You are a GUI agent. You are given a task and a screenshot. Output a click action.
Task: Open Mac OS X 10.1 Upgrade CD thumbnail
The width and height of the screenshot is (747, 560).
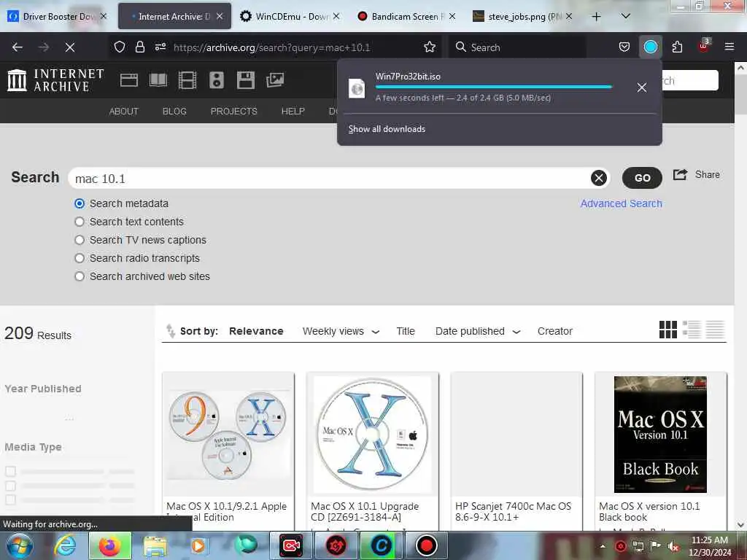(x=372, y=435)
